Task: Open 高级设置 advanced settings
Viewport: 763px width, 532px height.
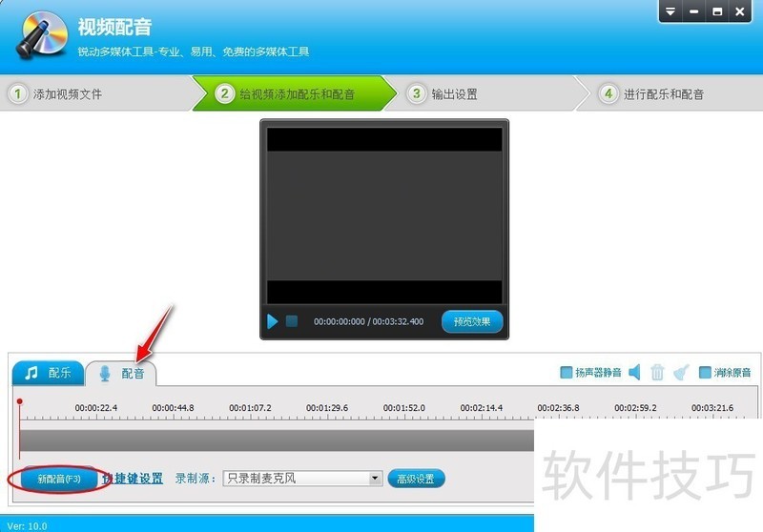Action: pyautogui.click(x=416, y=479)
